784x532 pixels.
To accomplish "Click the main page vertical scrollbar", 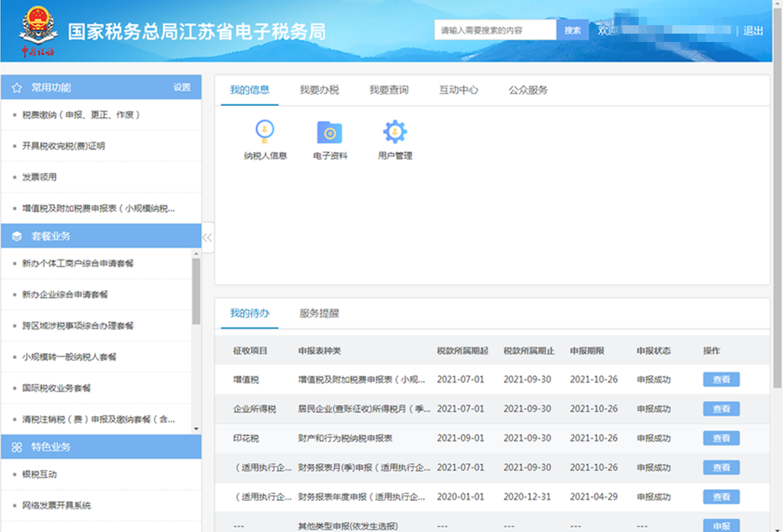I will click(x=777, y=200).
